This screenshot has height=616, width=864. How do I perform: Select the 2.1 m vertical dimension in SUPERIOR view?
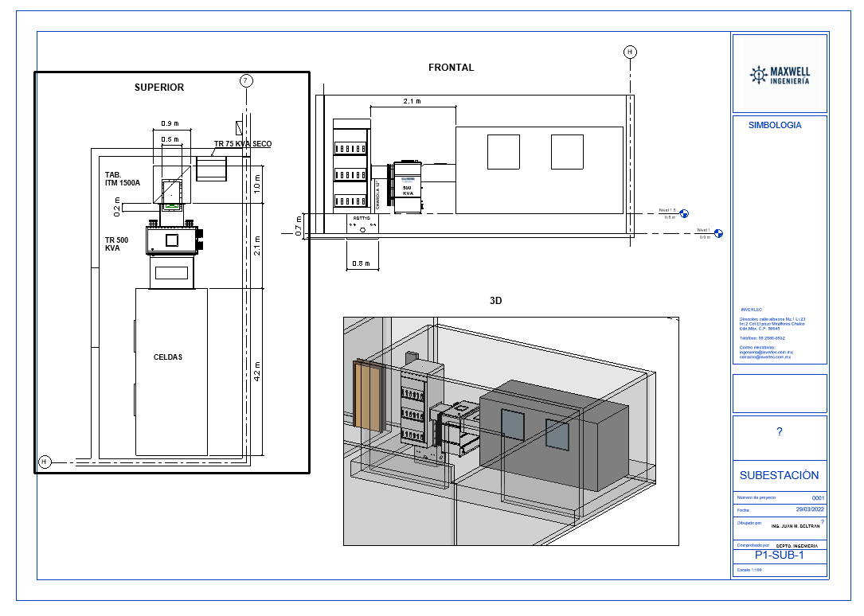click(257, 246)
